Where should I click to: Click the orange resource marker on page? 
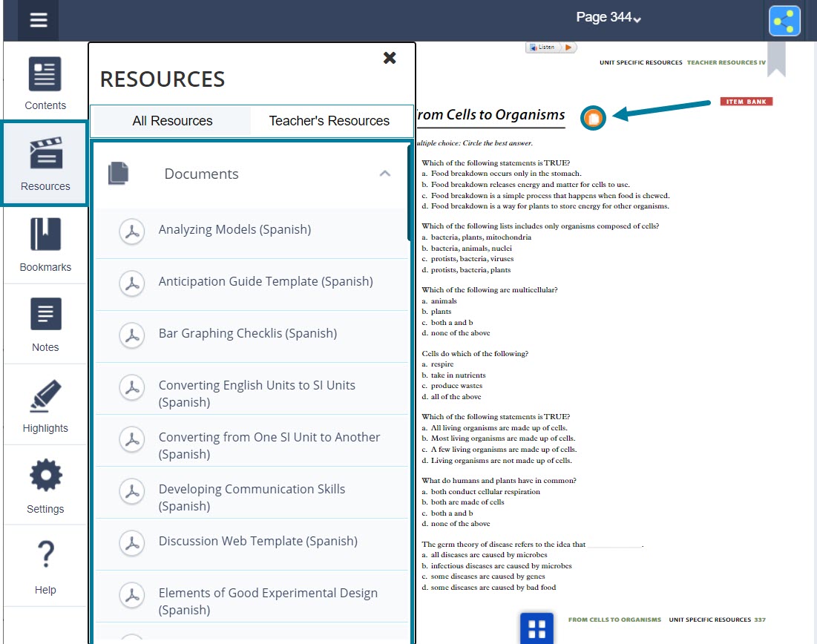pos(593,117)
